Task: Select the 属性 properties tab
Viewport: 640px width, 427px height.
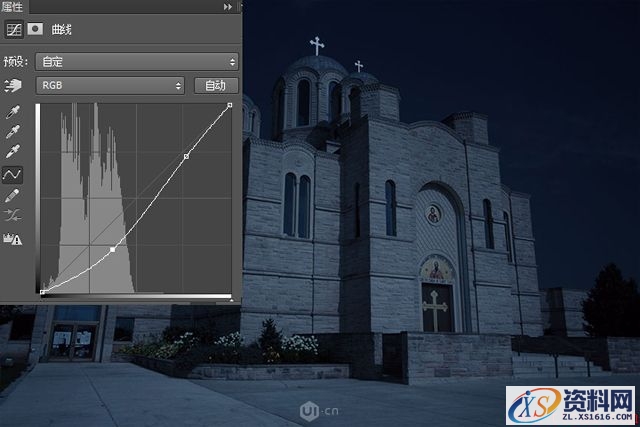Action: (x=14, y=7)
